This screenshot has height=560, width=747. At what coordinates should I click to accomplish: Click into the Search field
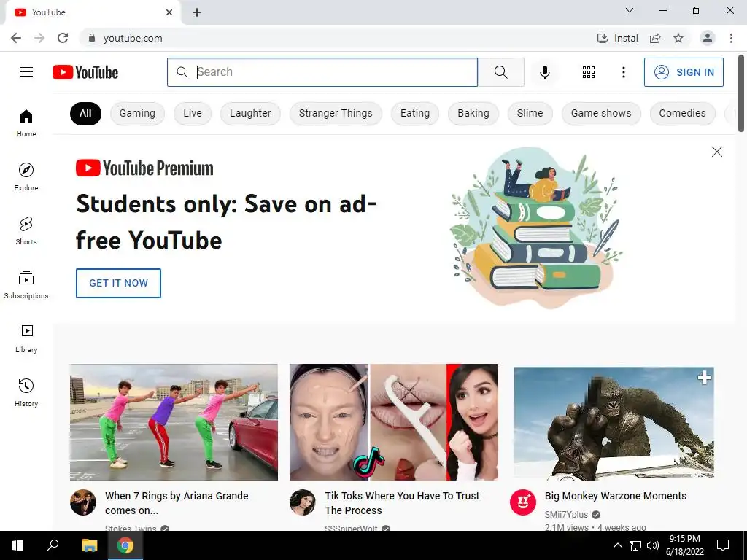(322, 72)
